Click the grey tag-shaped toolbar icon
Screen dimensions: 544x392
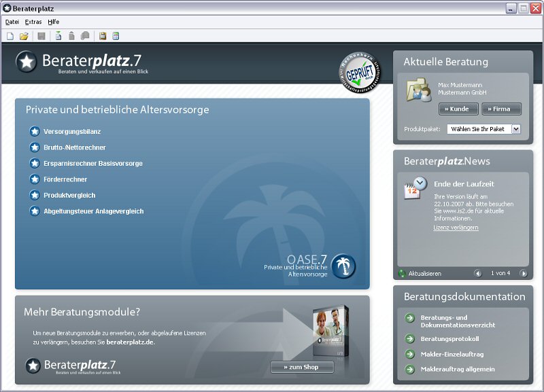[x=85, y=36]
